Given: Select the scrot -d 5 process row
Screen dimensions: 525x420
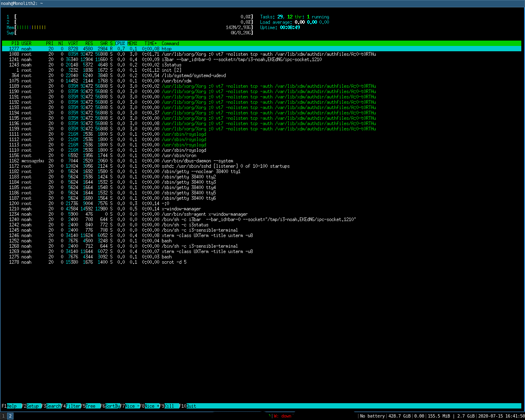Looking at the screenshot, I should pyautogui.click(x=262, y=262).
